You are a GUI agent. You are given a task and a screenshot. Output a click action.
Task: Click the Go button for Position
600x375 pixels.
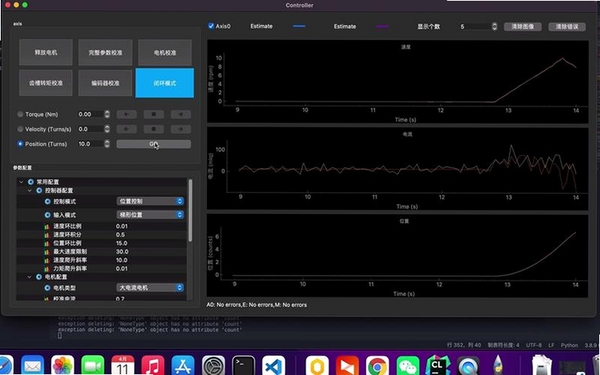pos(153,144)
